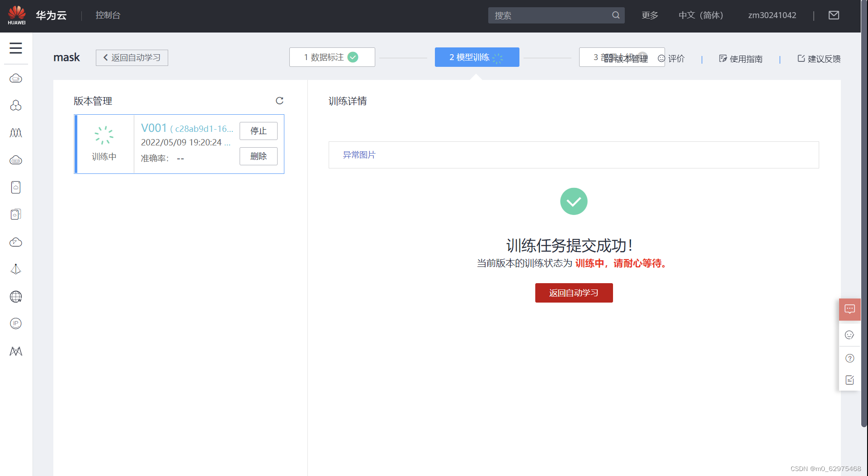868x476 pixels.
Task: Open the 中文（简体） language menu
Action: pyautogui.click(x=701, y=15)
